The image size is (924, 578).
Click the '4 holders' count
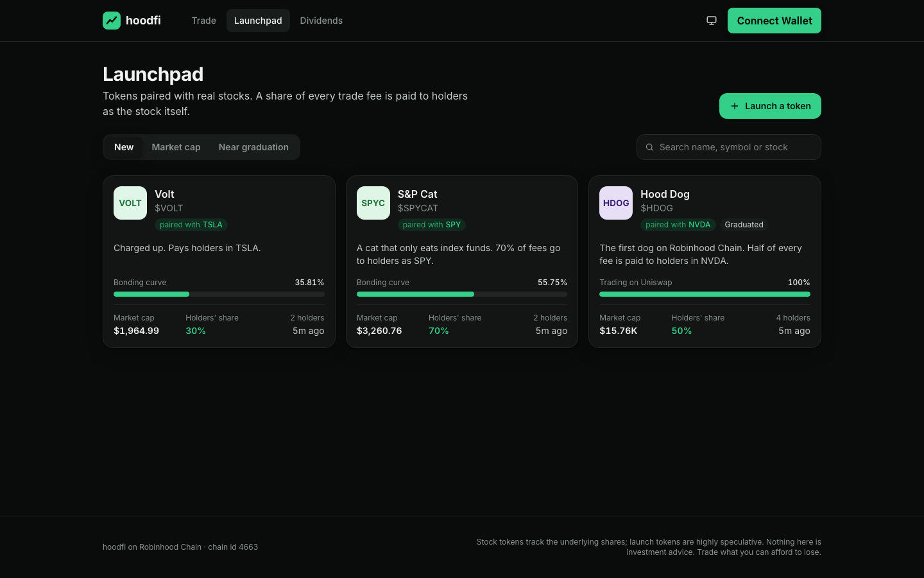793,318
